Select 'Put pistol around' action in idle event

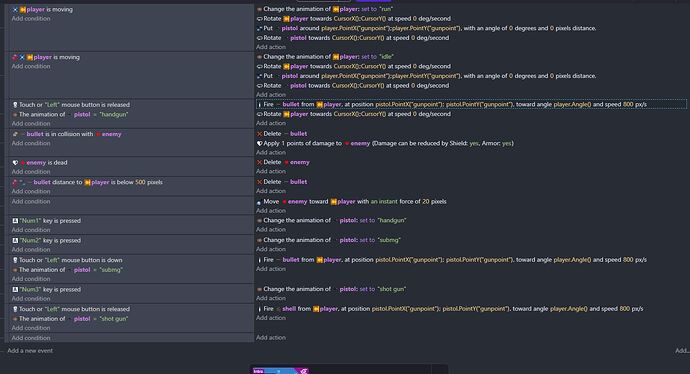click(x=426, y=76)
